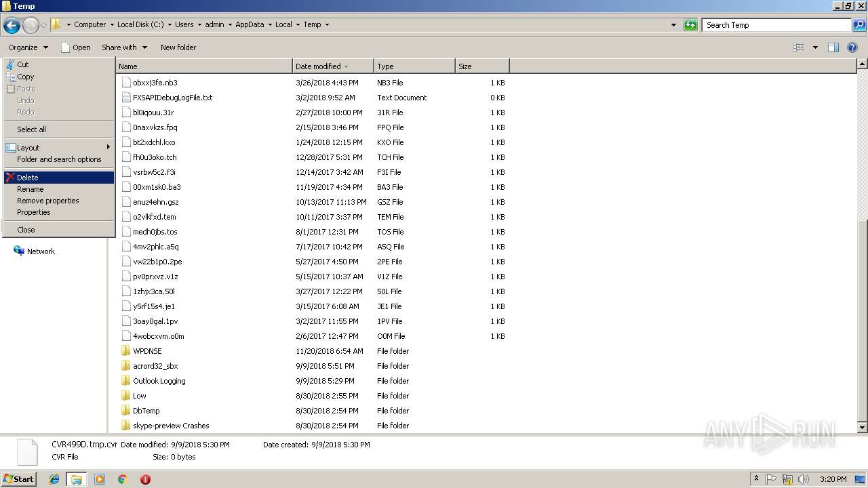
Task: Select Copy from the Organize menu
Action: pyautogui.click(x=58, y=77)
